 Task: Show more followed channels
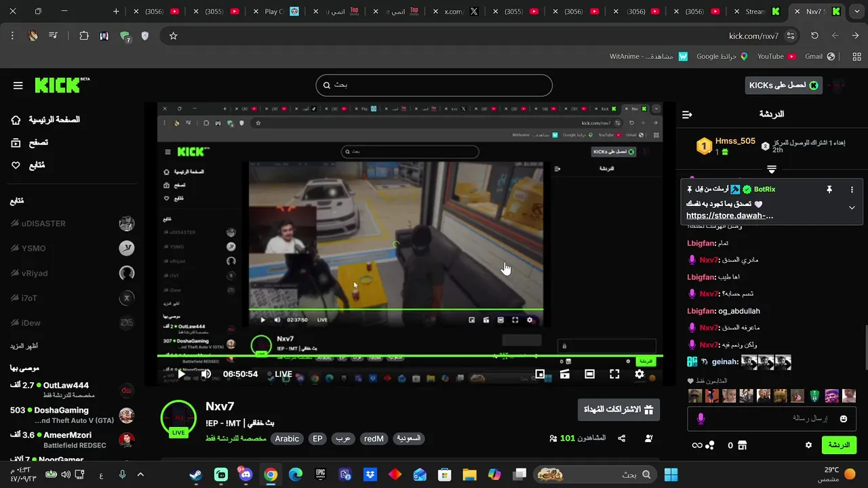coord(24,346)
